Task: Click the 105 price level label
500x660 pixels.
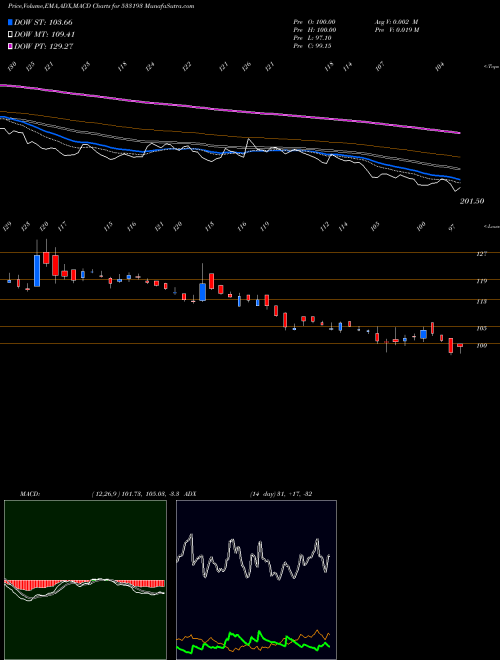Action: (x=482, y=328)
